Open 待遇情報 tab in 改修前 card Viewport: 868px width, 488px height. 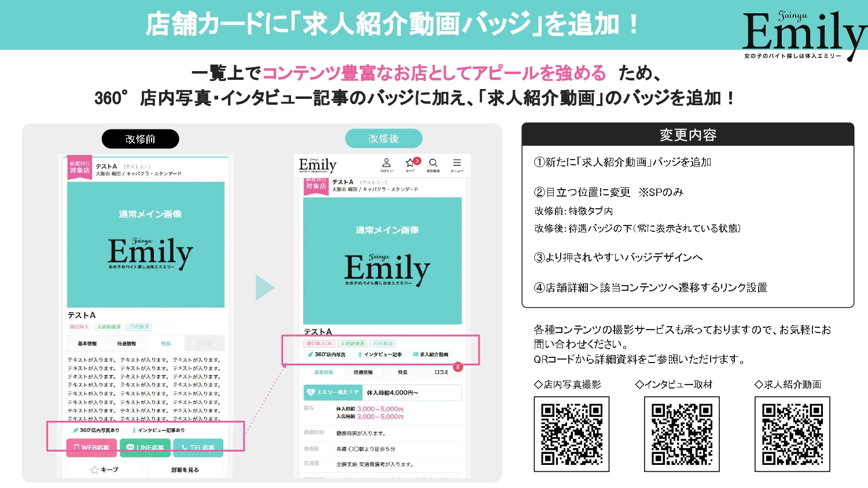(x=127, y=343)
